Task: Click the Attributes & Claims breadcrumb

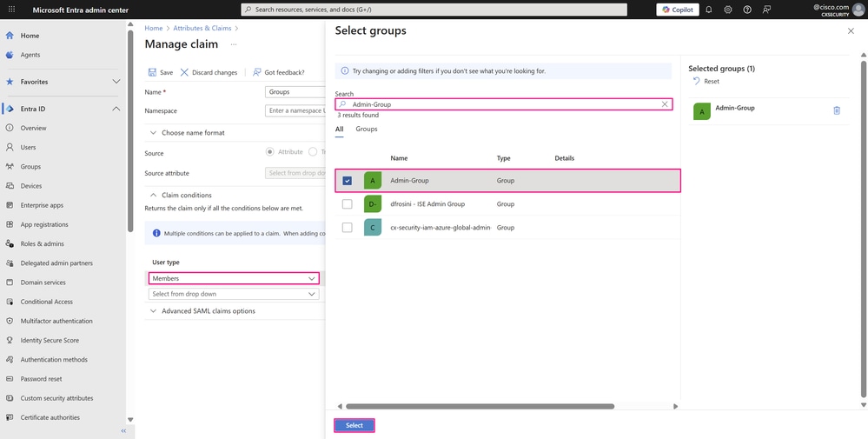Action: coord(202,28)
